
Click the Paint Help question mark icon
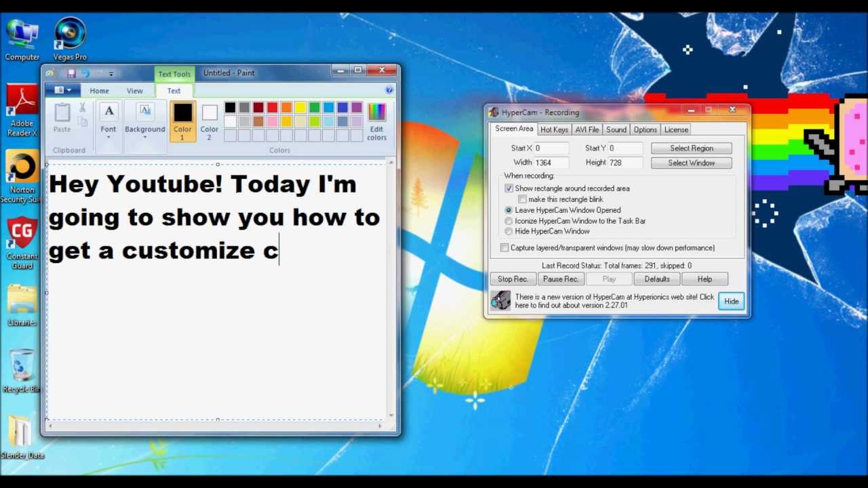click(389, 90)
